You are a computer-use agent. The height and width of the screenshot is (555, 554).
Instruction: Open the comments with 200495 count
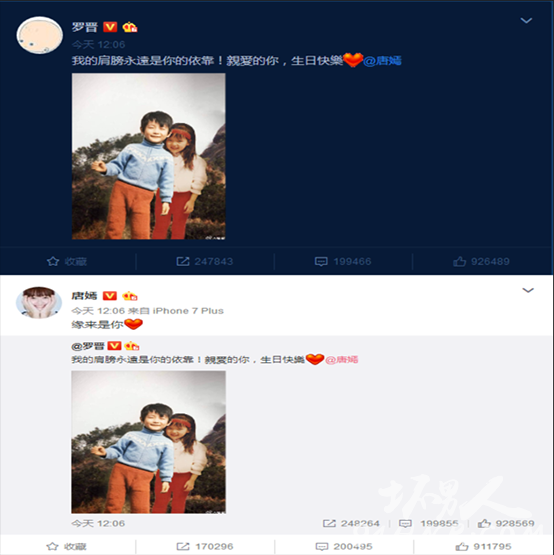pos(343,547)
